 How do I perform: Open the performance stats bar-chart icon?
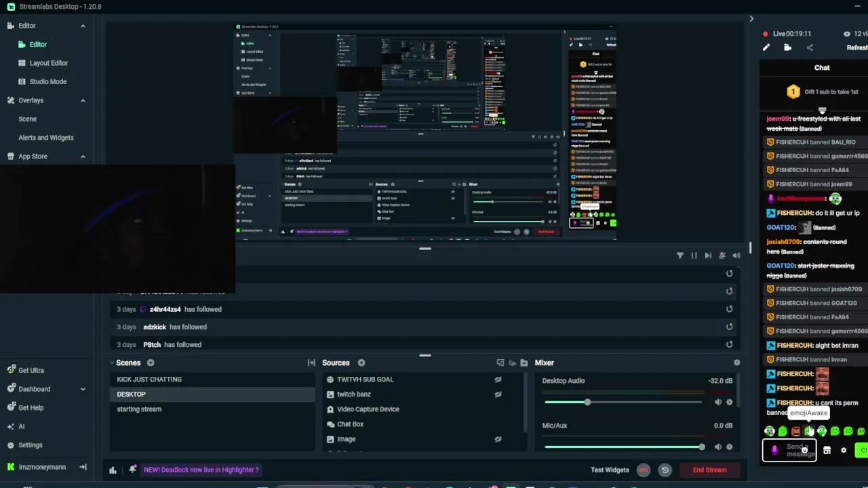coord(113,470)
